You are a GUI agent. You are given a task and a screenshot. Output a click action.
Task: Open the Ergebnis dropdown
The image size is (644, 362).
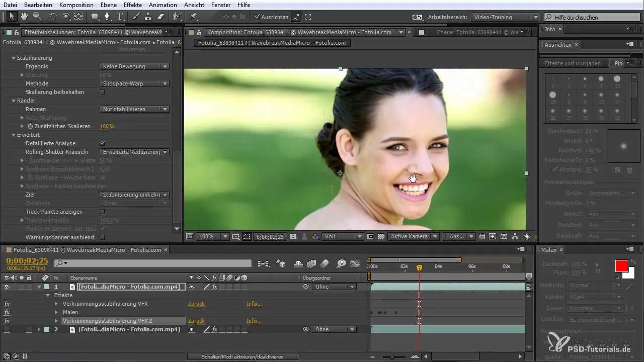point(134,66)
